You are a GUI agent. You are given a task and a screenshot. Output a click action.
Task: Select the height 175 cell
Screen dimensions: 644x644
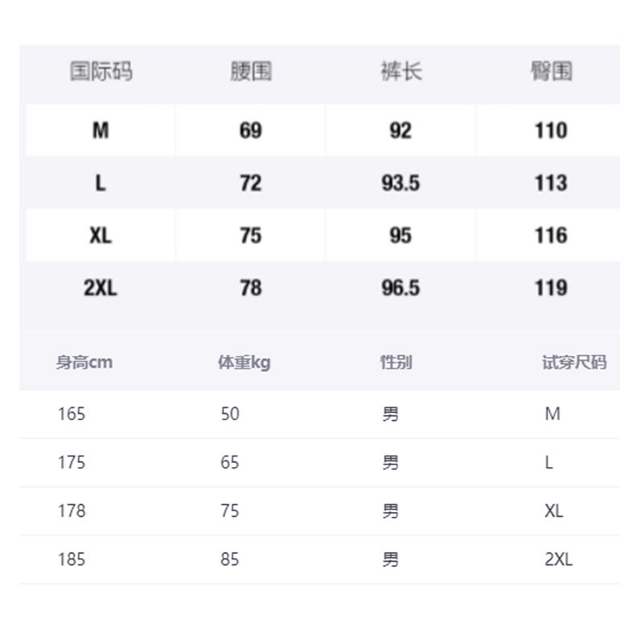pyautogui.click(x=72, y=463)
